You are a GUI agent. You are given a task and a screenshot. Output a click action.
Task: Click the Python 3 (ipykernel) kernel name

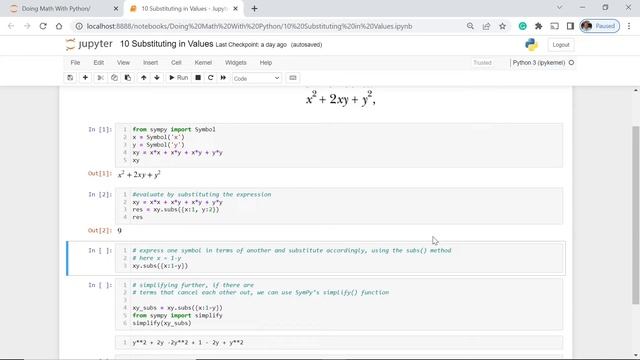point(539,62)
